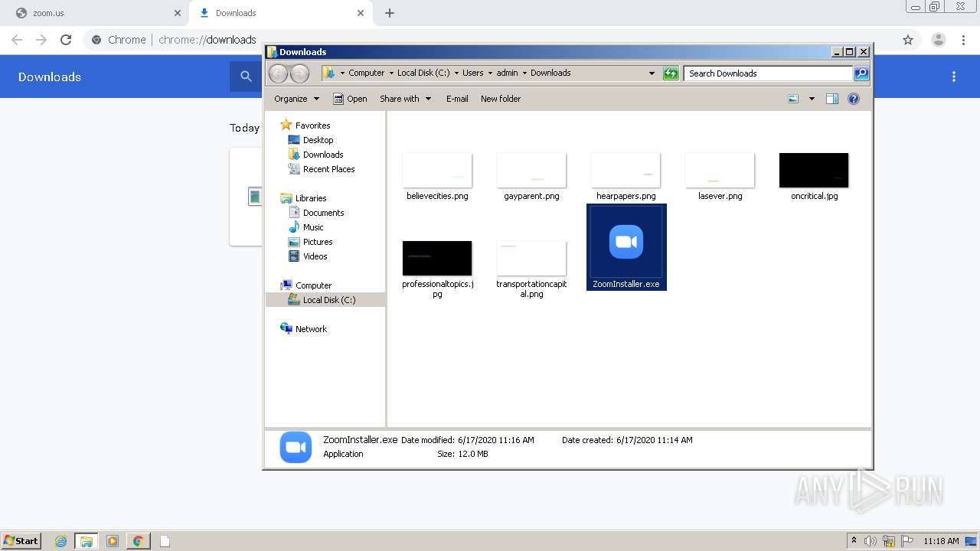Bookmark this page with the star
The image size is (980, 551).
click(908, 40)
